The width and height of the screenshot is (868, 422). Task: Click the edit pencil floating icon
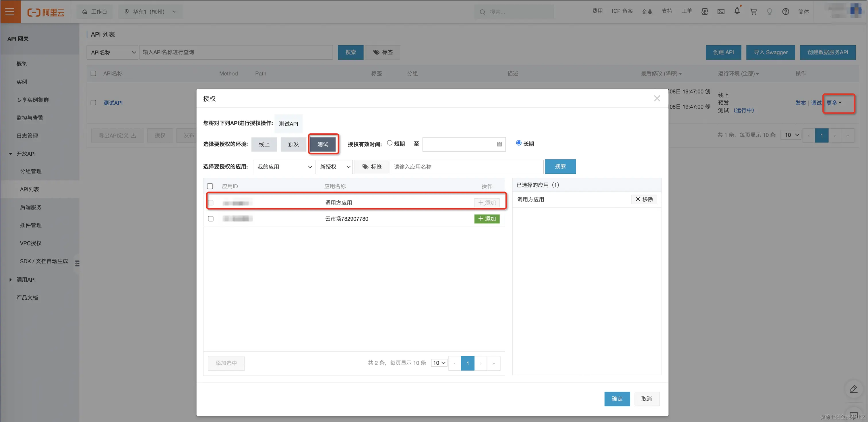point(853,389)
